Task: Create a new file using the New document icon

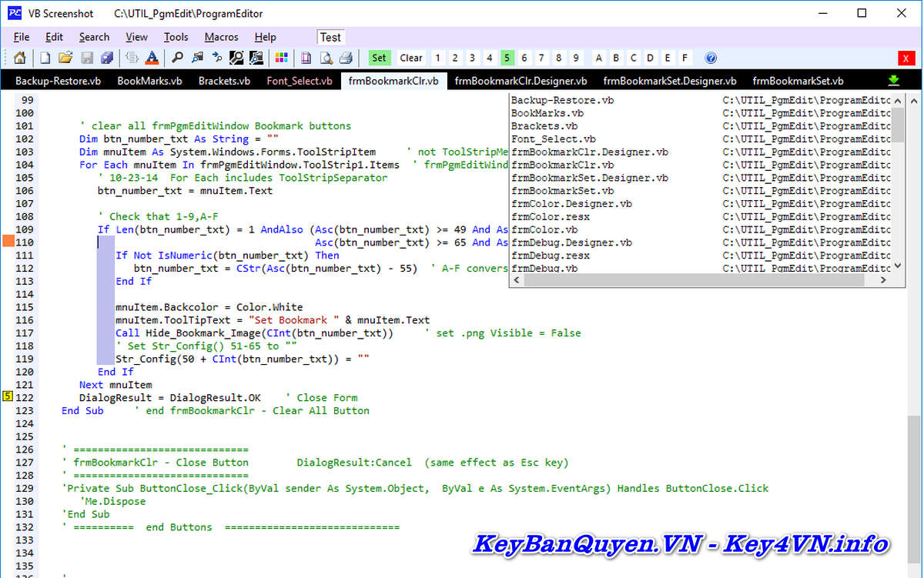Action: point(44,58)
